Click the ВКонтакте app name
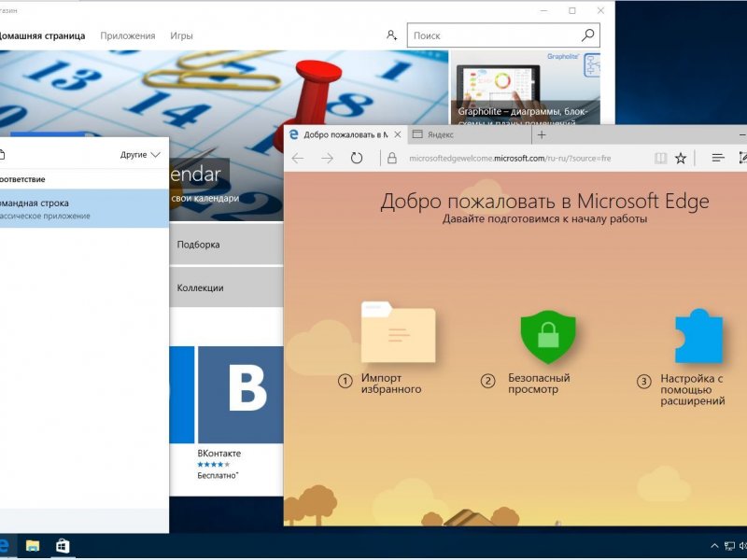Viewport: 747px width, 560px height. tap(219, 454)
